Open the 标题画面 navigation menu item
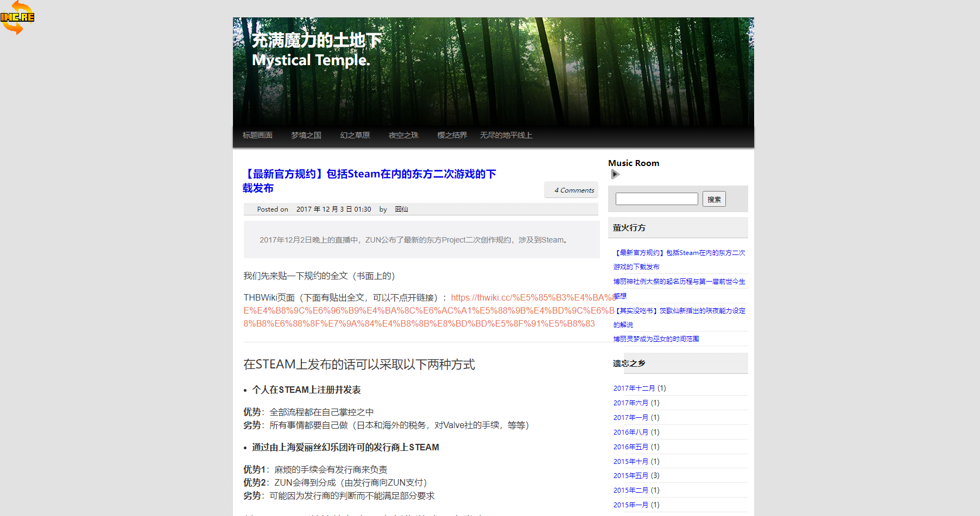Viewport: 980px width, 516px height. point(257,135)
